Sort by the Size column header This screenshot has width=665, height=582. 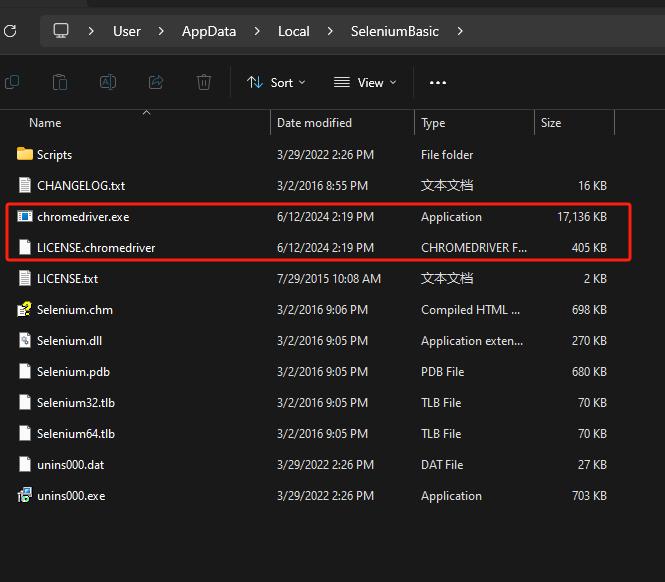pyautogui.click(x=551, y=123)
